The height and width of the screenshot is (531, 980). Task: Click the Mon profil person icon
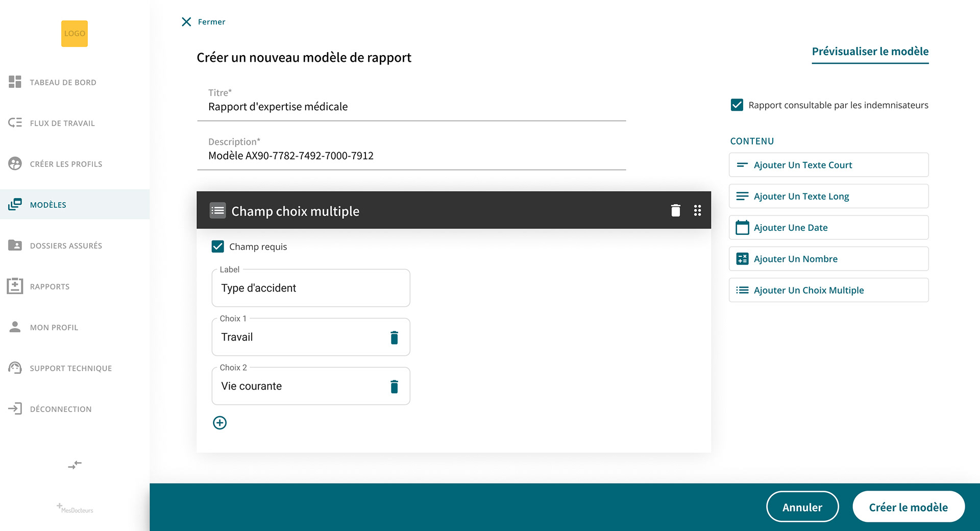pos(15,327)
